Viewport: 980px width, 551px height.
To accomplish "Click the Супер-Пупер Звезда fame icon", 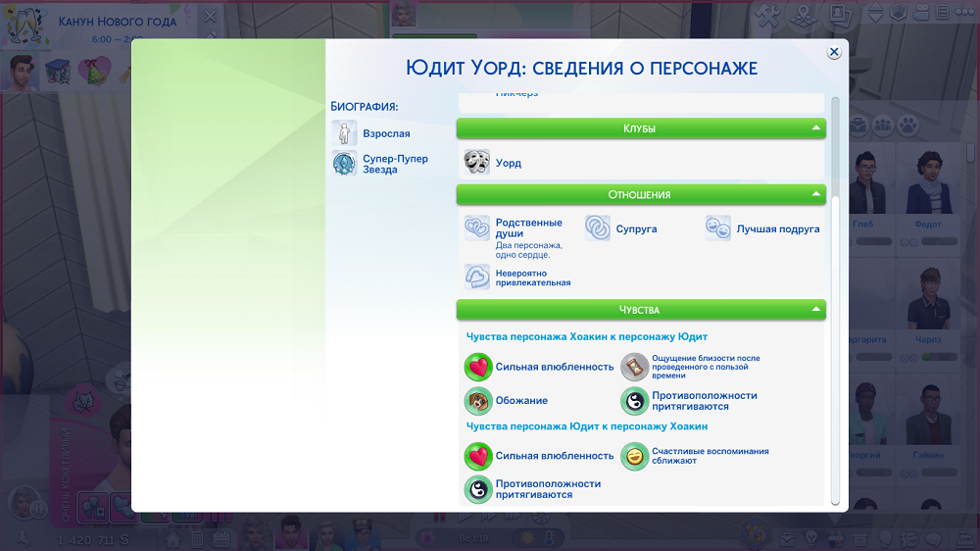I will point(344,163).
